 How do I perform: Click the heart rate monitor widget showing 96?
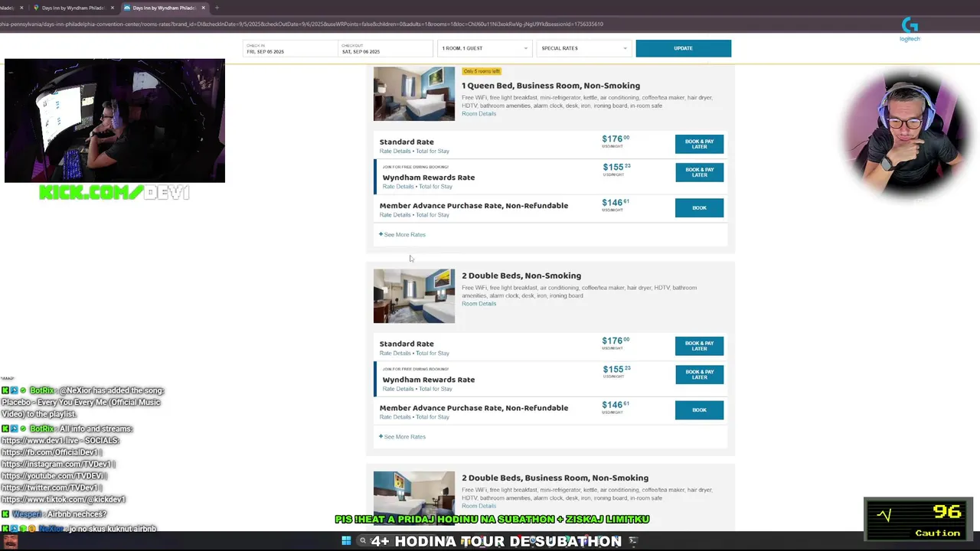click(918, 520)
